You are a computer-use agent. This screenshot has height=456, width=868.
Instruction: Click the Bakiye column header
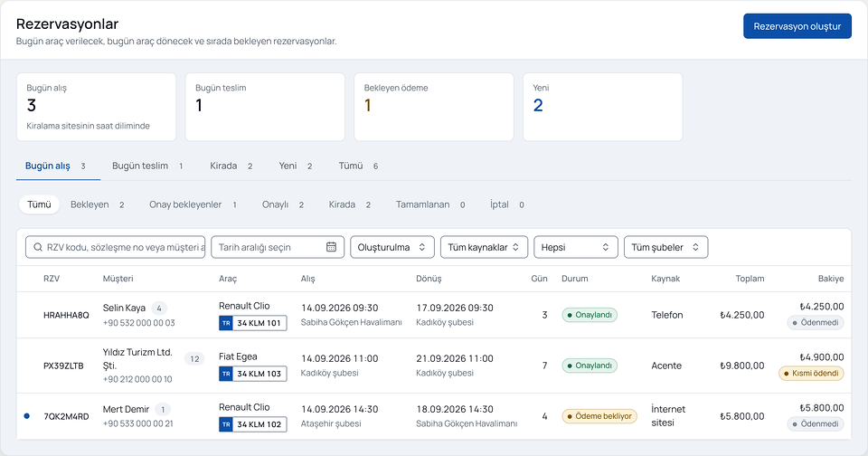coord(831,279)
